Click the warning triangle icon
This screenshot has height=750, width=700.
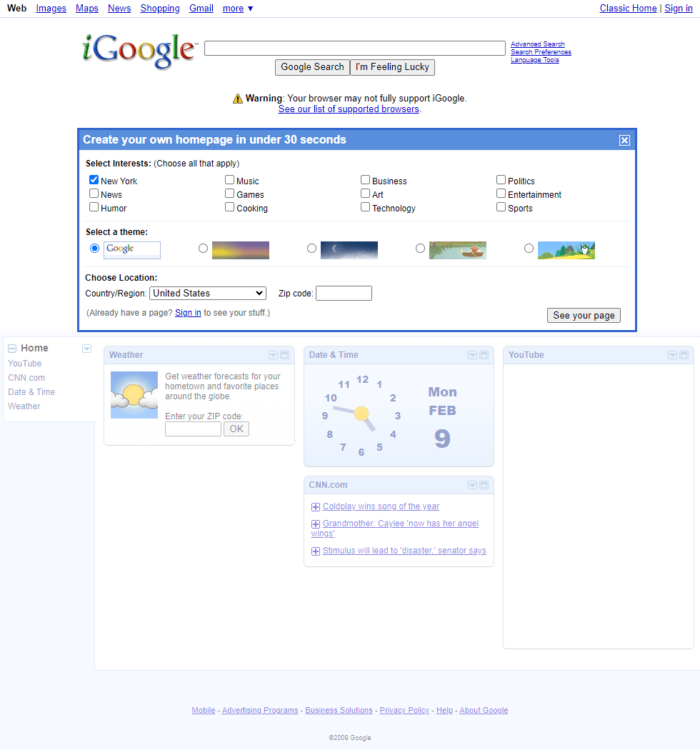pyautogui.click(x=238, y=99)
